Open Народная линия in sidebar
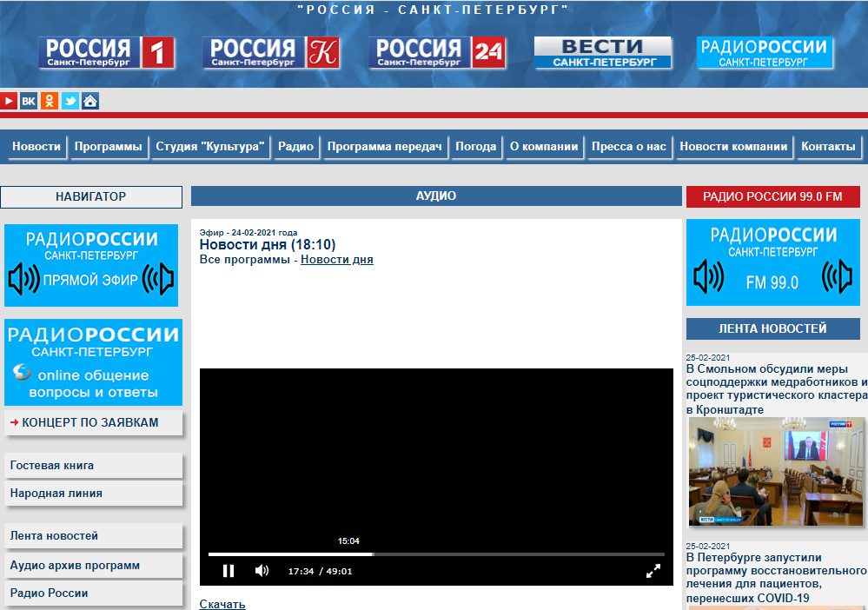Viewport: 868px width, 610px height. 93,494
